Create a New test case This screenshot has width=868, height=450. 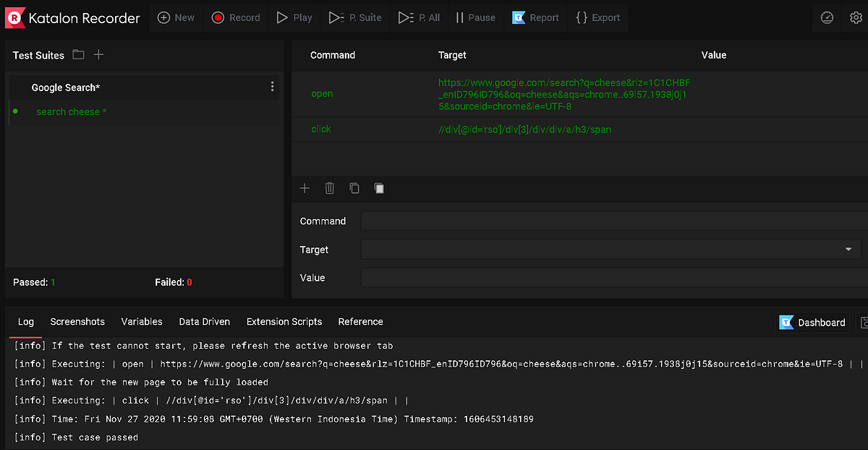tap(176, 17)
